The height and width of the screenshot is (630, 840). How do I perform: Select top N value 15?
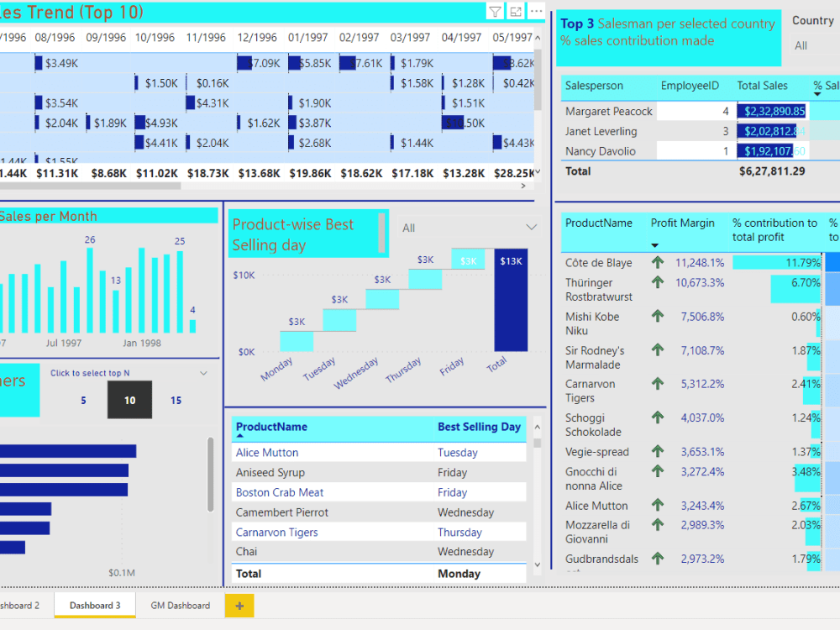(x=176, y=400)
